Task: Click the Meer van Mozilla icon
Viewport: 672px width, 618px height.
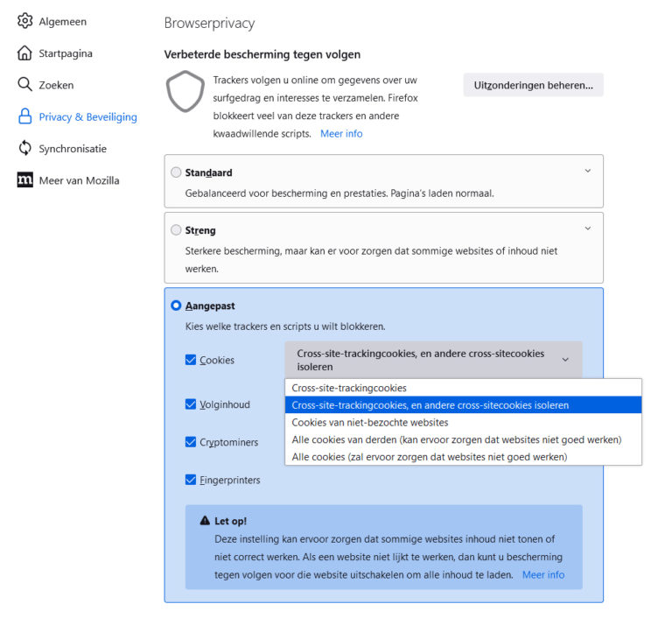Action: (24, 180)
